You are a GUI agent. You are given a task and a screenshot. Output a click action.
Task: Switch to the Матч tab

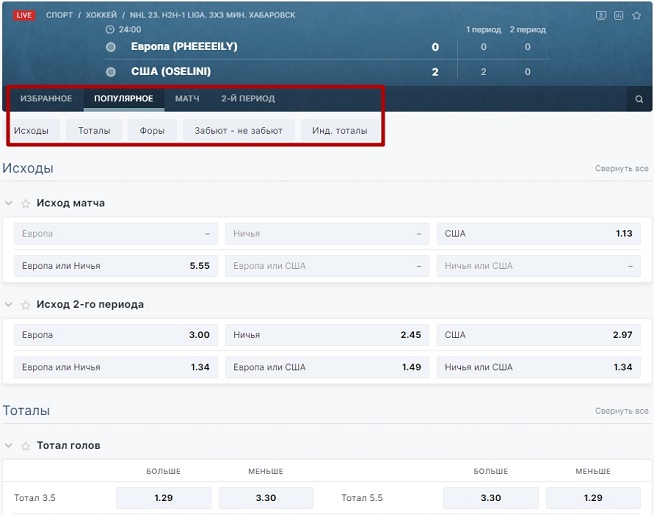click(x=187, y=99)
